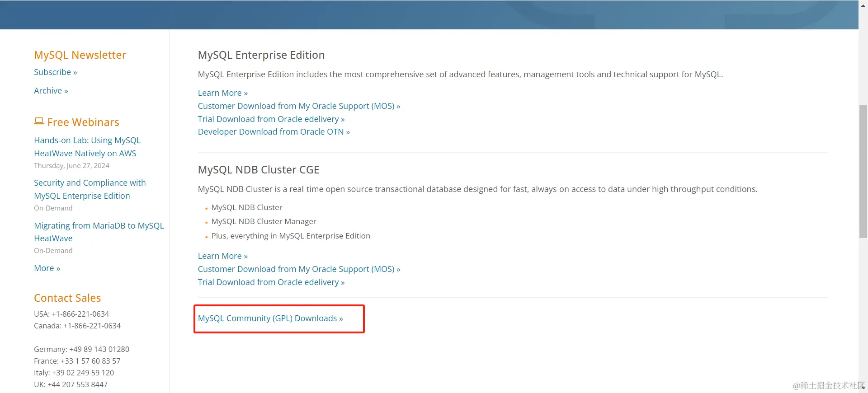The image size is (868, 393).
Task: Click the vertical scrollbar thumb
Action: (863, 172)
